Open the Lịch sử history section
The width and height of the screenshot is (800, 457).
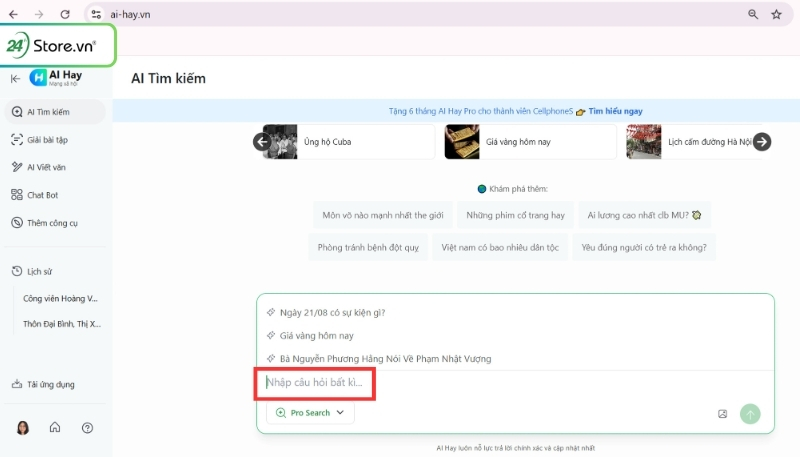point(40,271)
